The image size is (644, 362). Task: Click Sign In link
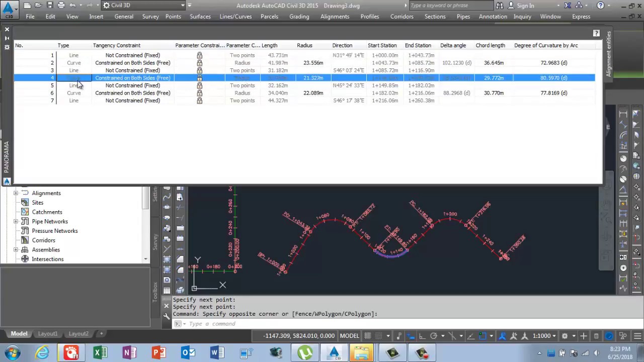pyautogui.click(x=525, y=6)
